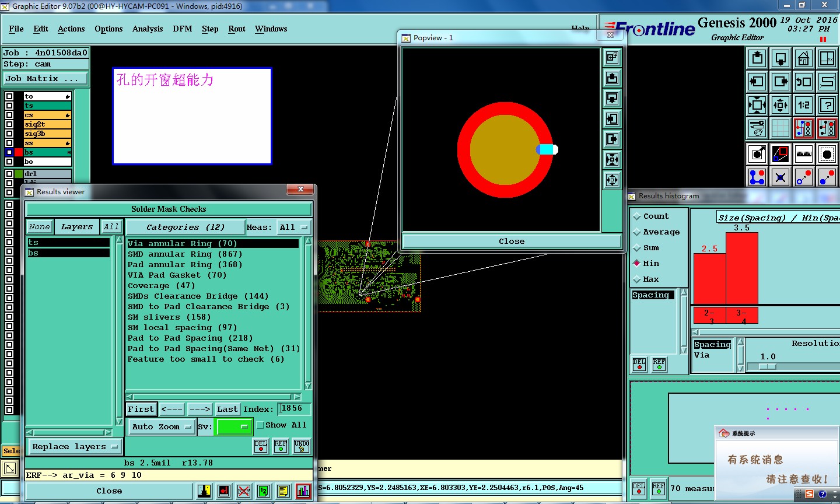Click the 1:2 zoom scale icon
Image resolution: width=840 pixels, height=504 pixels.
click(x=804, y=105)
